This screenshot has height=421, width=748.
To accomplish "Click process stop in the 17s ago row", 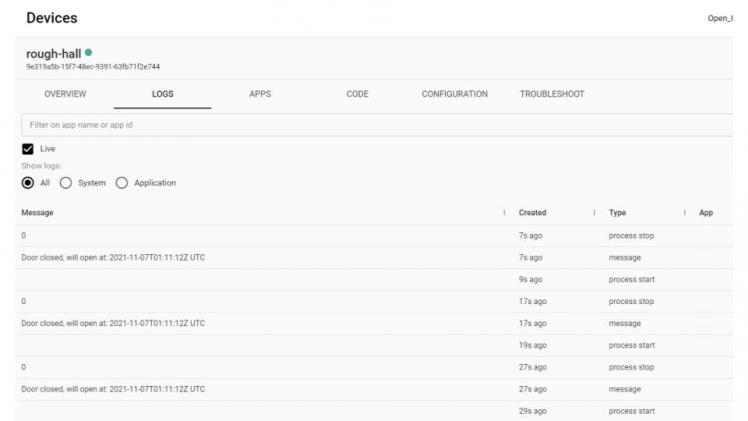I will pyautogui.click(x=631, y=301).
